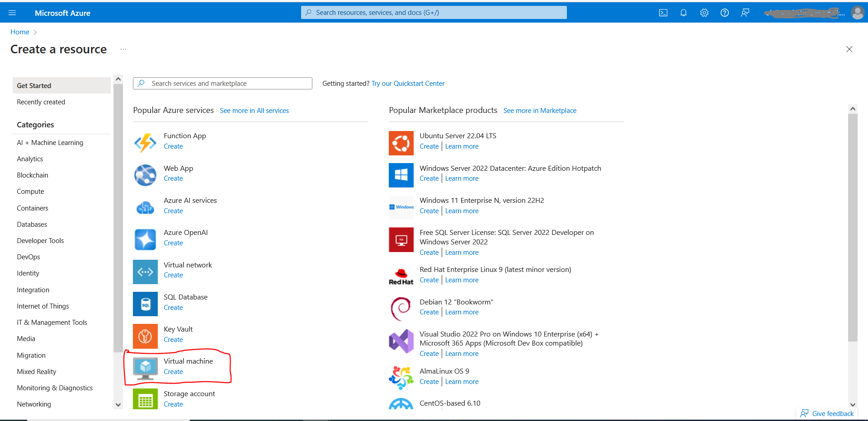The image size is (868, 421).
Task: Select the Get Started menu item
Action: coord(61,85)
